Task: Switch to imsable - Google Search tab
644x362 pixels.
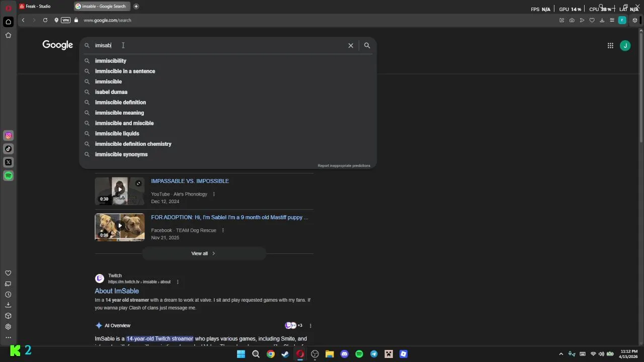Action: click(x=102, y=7)
